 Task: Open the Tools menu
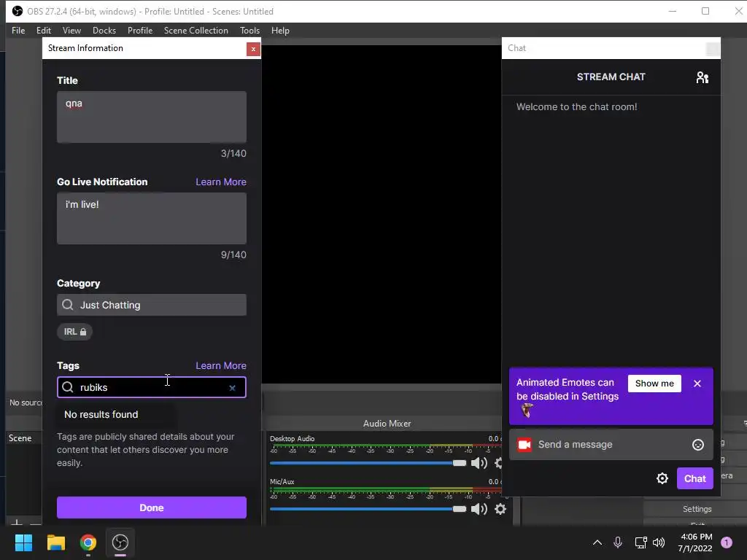pyautogui.click(x=249, y=31)
